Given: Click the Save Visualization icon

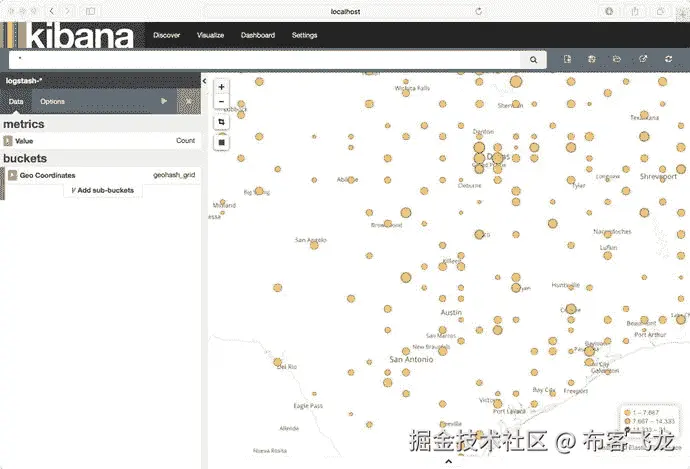Looking at the screenshot, I should click(591, 59).
